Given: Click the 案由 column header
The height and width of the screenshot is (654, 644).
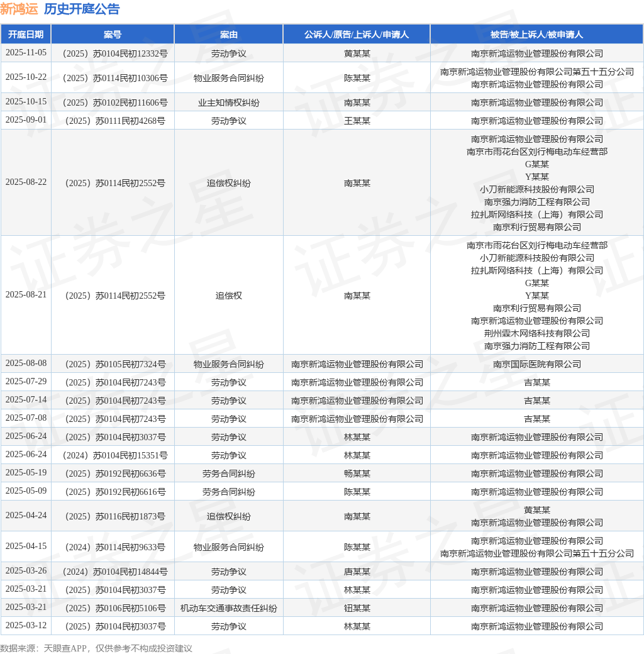Looking at the screenshot, I should tap(228, 34).
